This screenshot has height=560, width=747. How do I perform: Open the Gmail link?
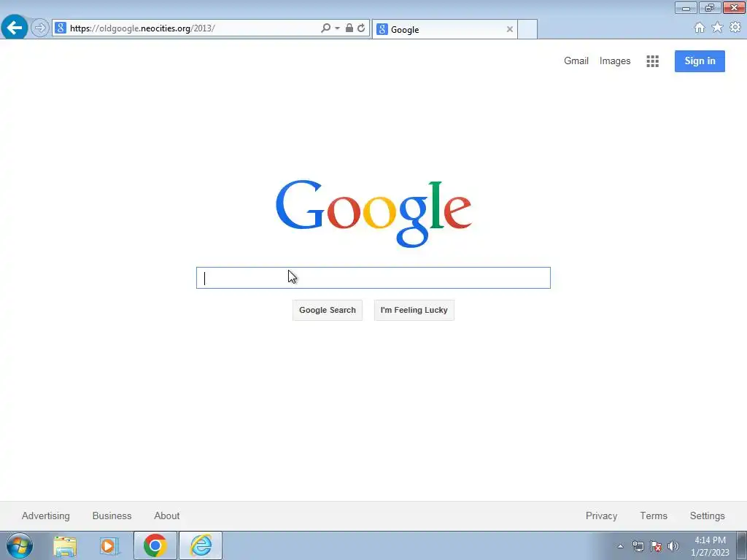pos(576,61)
